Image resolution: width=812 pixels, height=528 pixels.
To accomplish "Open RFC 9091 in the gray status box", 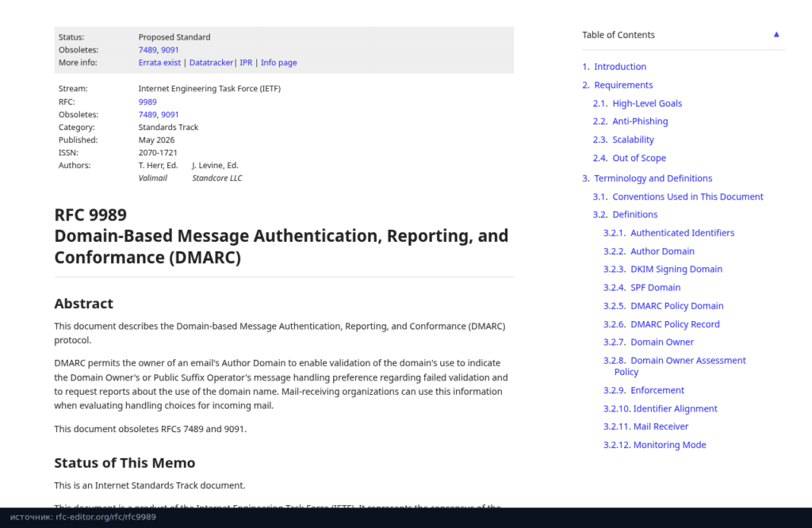I will tap(170, 50).
